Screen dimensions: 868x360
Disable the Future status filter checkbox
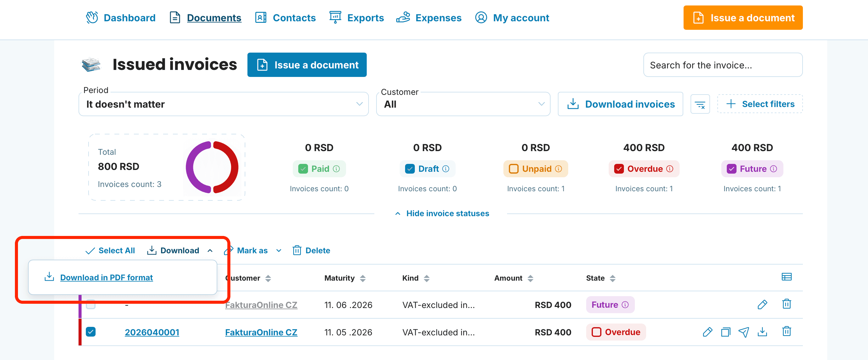731,169
